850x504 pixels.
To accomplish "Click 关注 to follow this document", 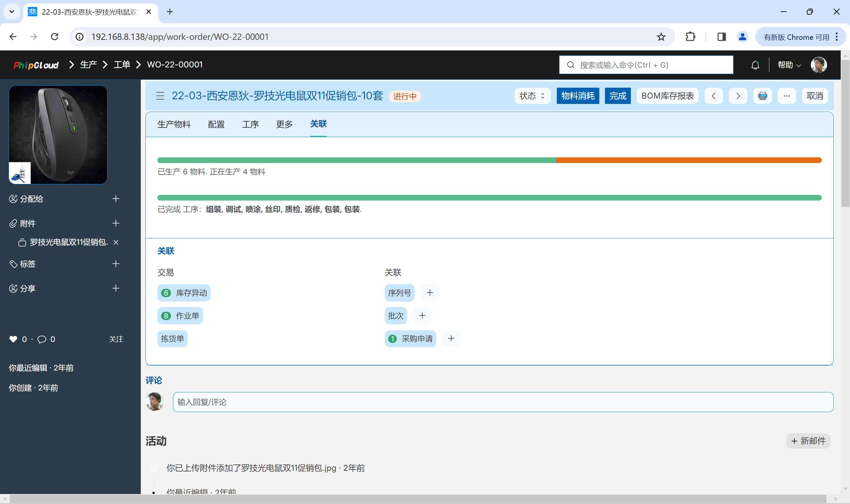I will (x=116, y=339).
